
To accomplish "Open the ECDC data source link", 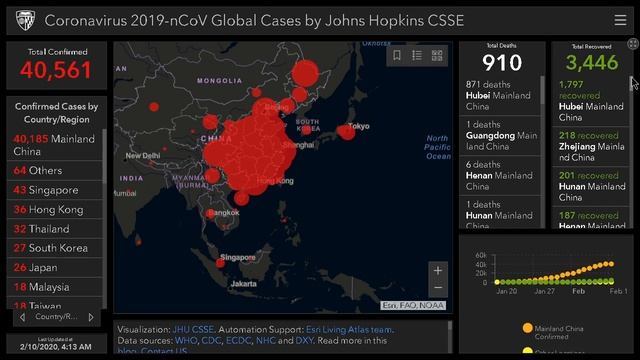I will 238,340.
